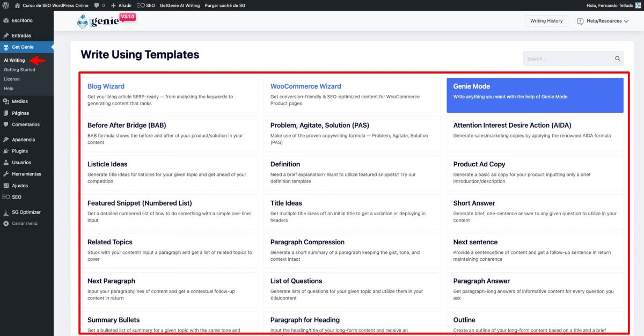Click the Comentarios speech bubble icon
The width and height of the screenshot is (644, 336).
[5, 125]
